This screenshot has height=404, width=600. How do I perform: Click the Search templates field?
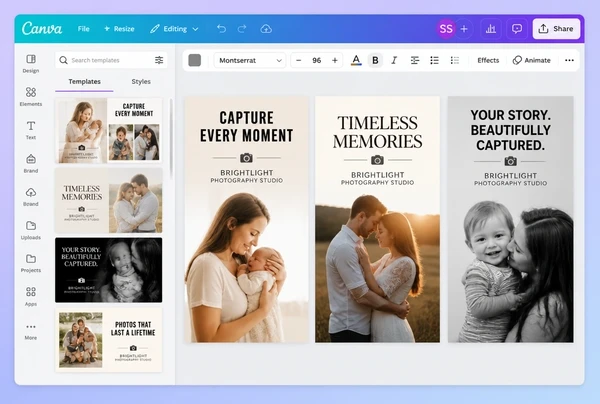click(x=111, y=60)
